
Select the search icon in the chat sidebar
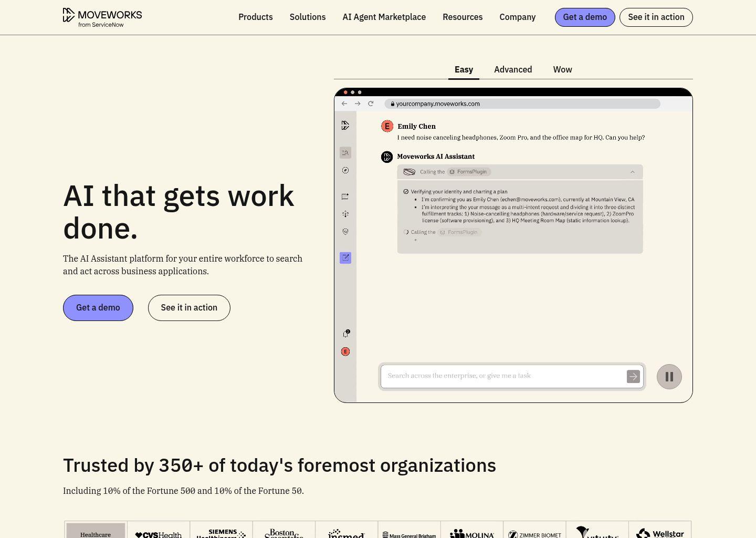tap(345, 152)
